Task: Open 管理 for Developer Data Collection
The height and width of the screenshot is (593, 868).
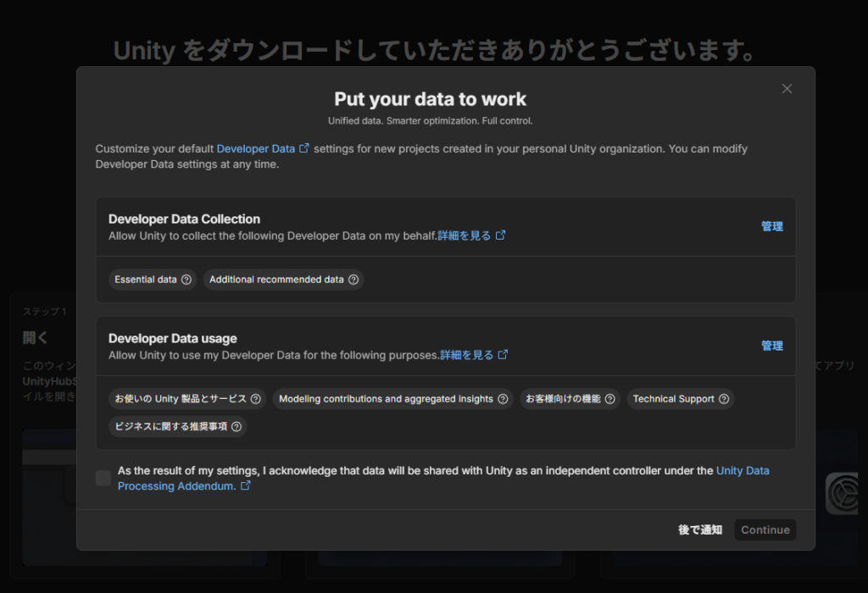Action: 771,226
